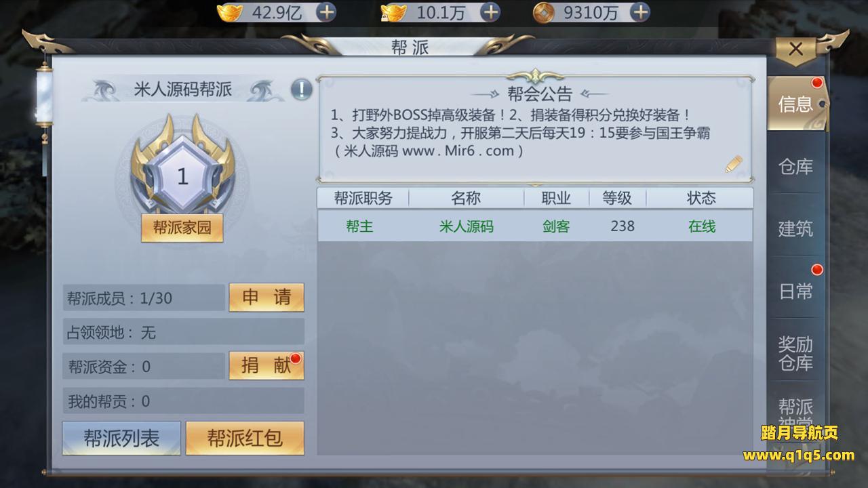The width and height of the screenshot is (868, 488).
Task: Tap the copper coin currency icon
Action: (x=543, y=12)
